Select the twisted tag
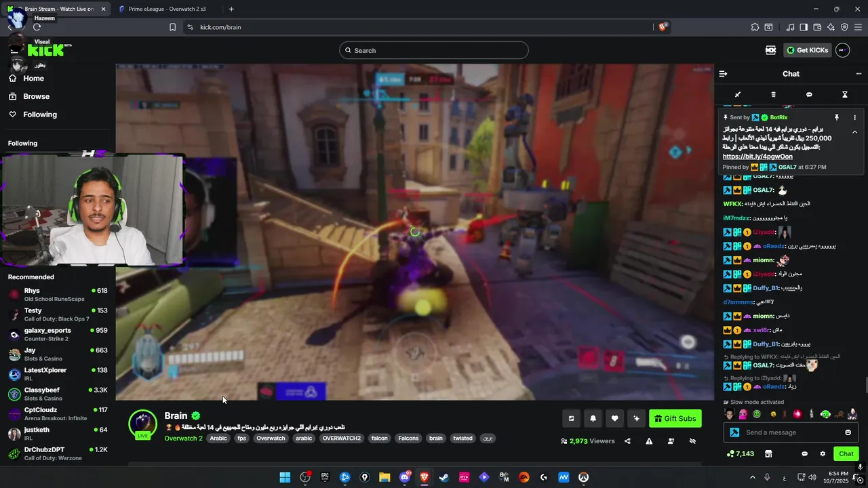This screenshot has width=868, height=488. click(462, 439)
